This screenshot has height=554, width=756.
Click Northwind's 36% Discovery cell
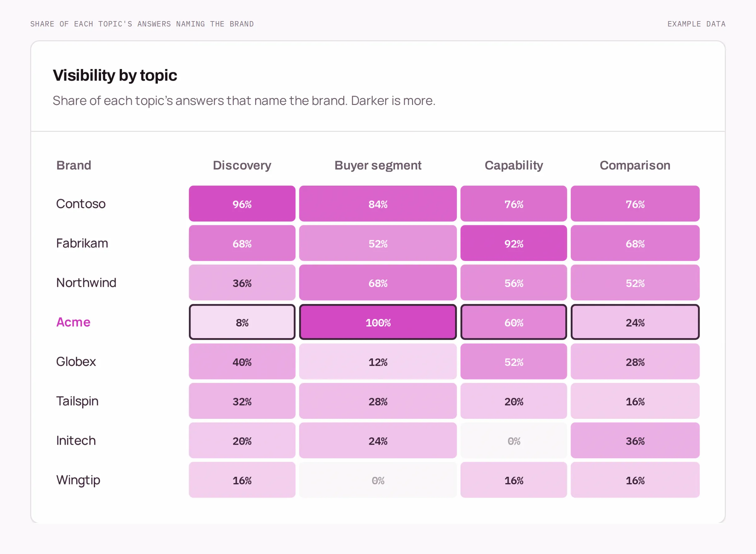[242, 283]
